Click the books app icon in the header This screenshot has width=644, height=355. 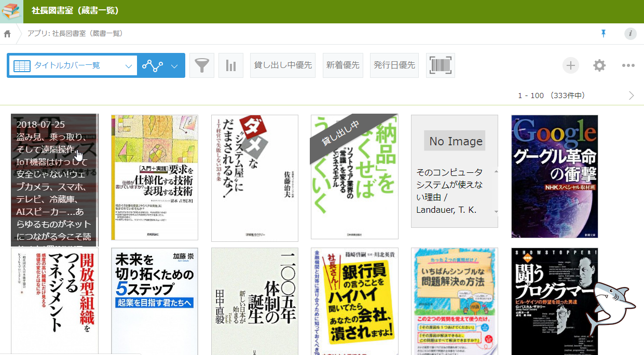click(x=11, y=11)
